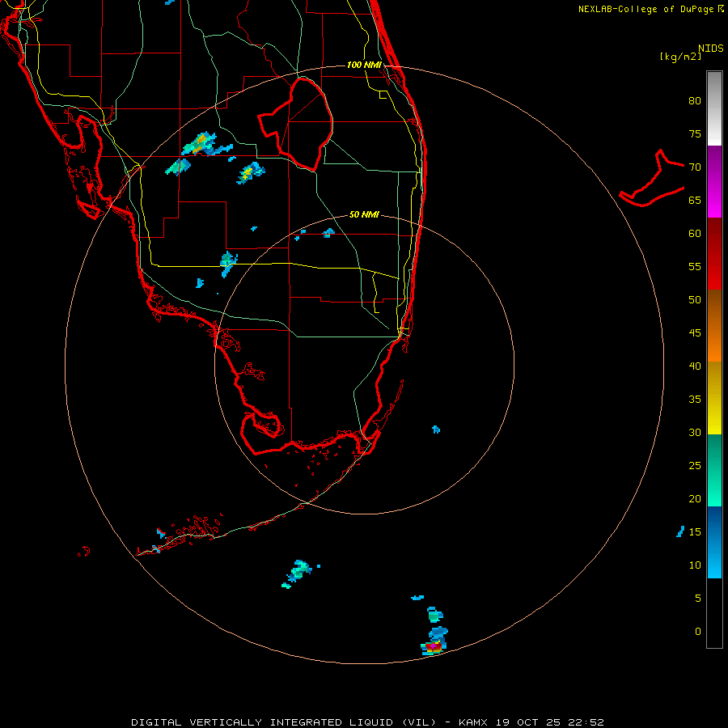Click the 30 value on the scale
The image size is (728, 728).
[x=695, y=432]
